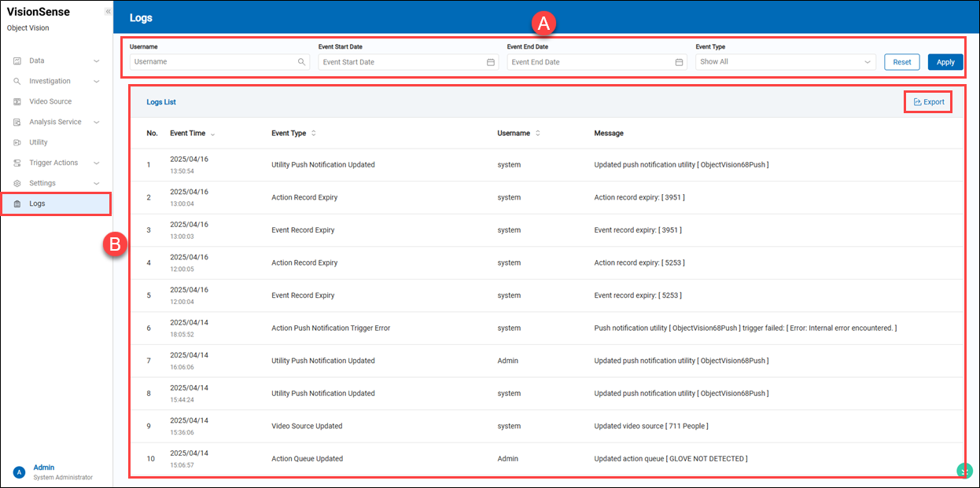The height and width of the screenshot is (488, 980).
Task: Open Video Source from the sidebar
Action: (x=50, y=101)
